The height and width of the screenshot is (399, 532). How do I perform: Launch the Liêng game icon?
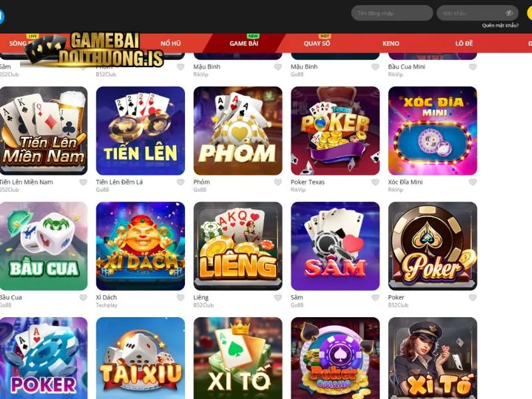(x=238, y=246)
